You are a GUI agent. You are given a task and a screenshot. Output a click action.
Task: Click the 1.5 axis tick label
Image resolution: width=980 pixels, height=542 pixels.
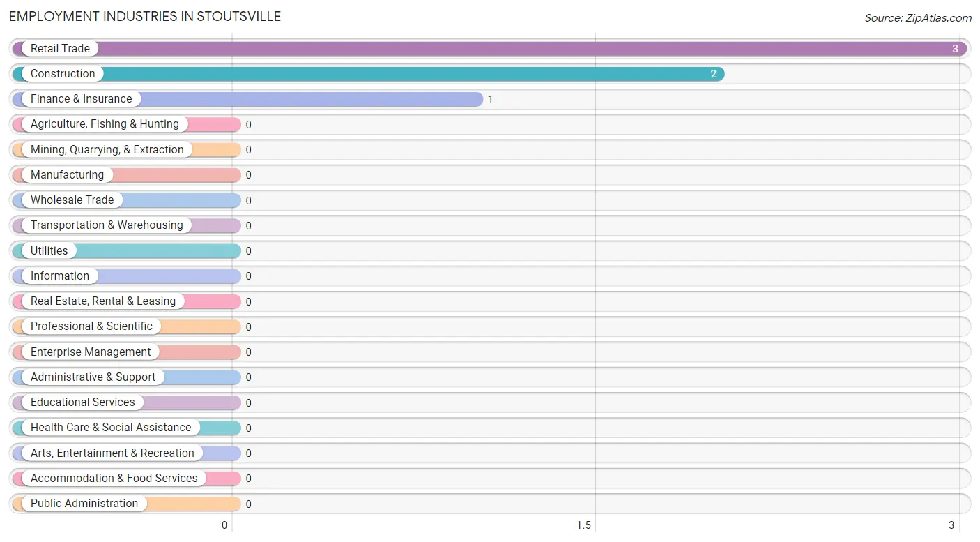[x=583, y=525]
